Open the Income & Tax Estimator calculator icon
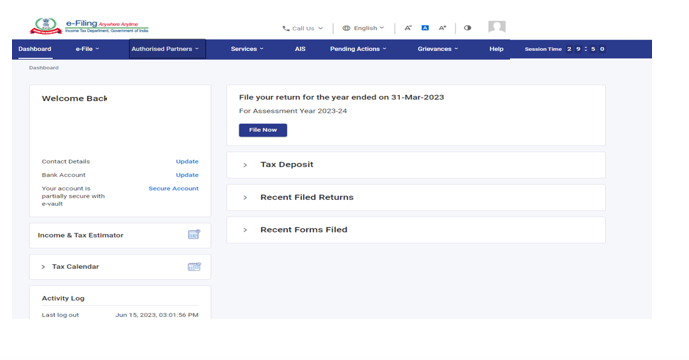This screenshot has height=360, width=689. [194, 235]
